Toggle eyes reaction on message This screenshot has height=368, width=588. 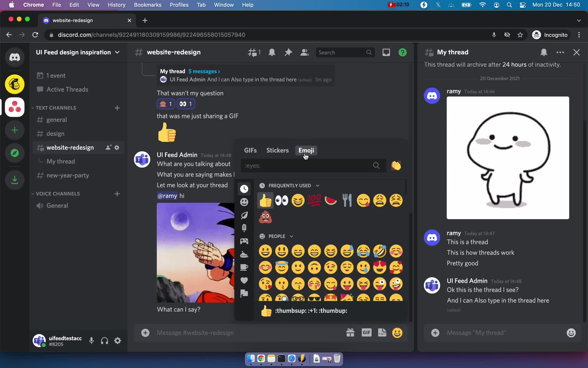pos(186,104)
